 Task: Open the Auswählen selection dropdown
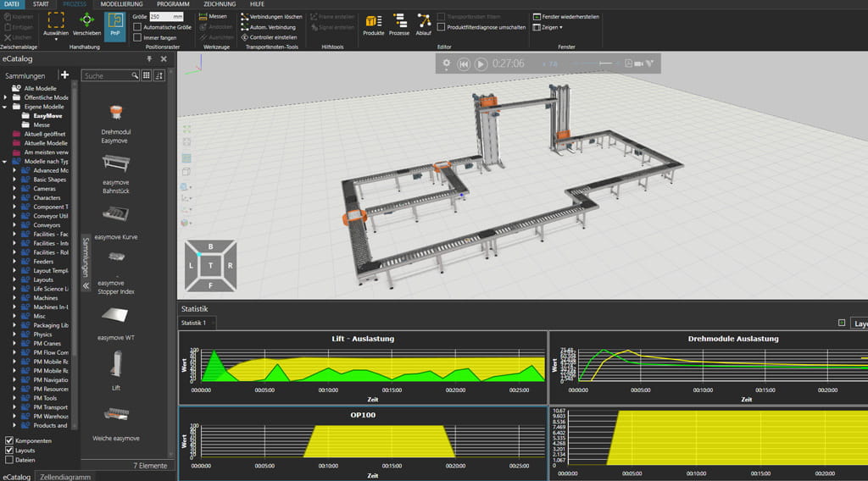56,37
